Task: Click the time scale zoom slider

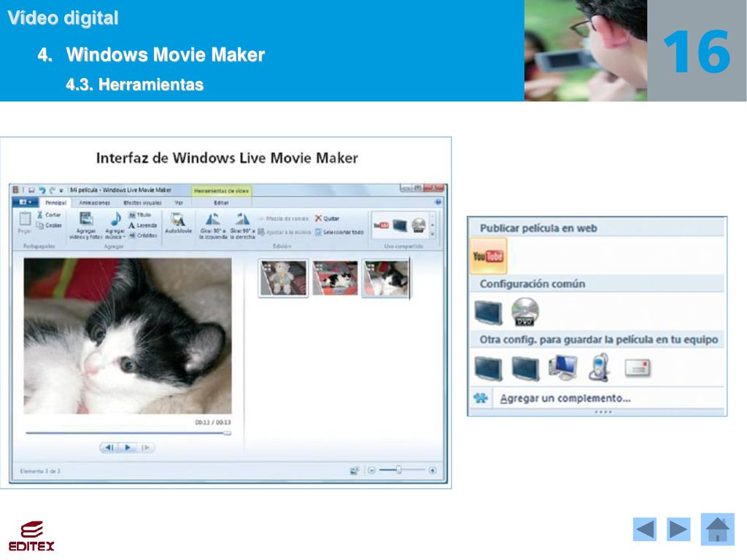Action: click(x=402, y=470)
